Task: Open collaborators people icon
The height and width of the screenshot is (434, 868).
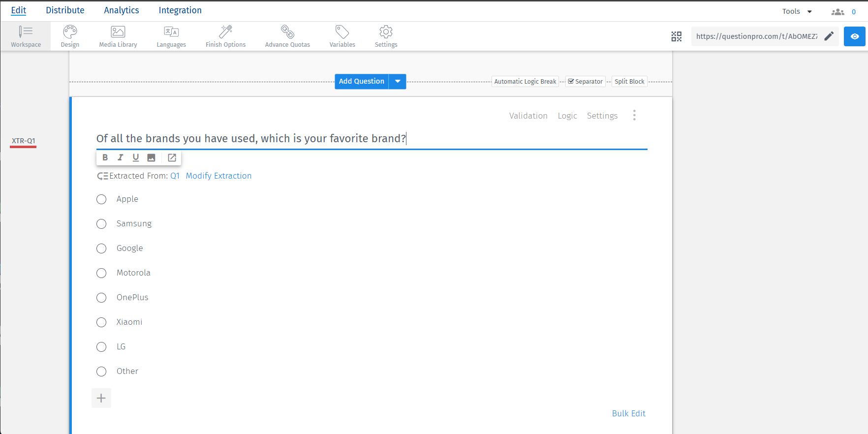Action: [x=838, y=12]
